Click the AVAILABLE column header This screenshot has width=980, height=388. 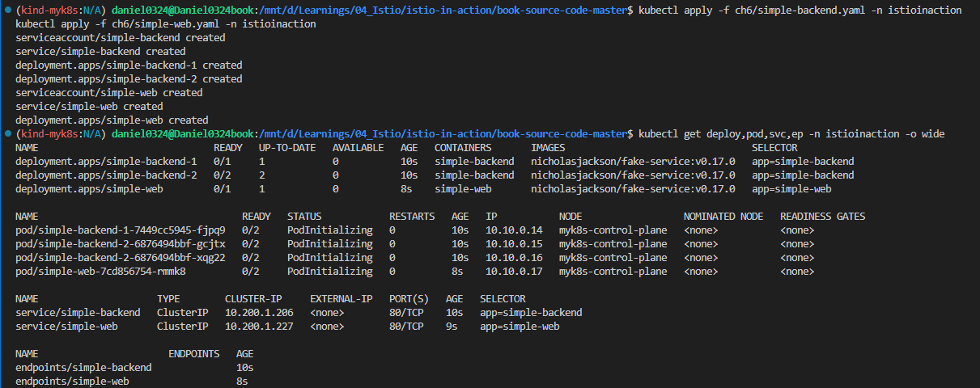[358, 148]
